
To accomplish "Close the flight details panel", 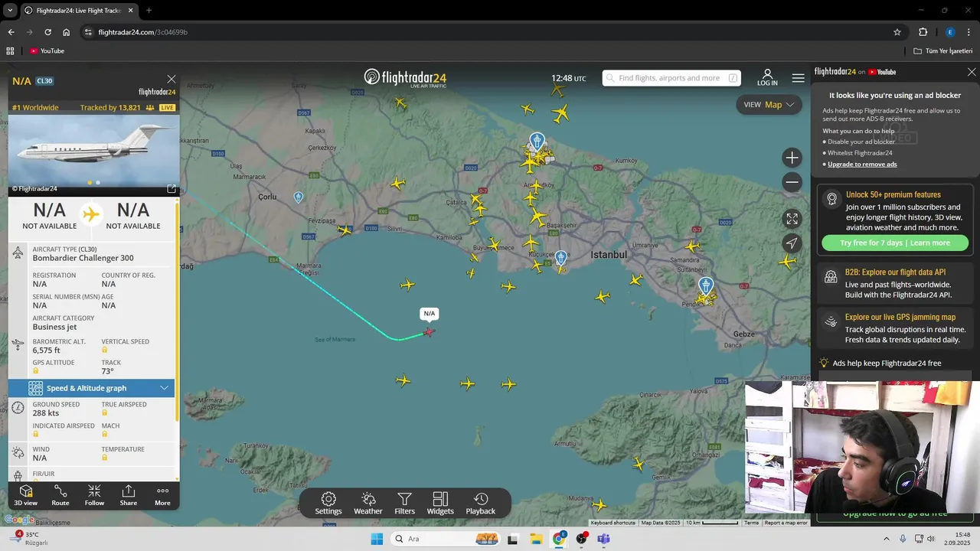I will [171, 79].
